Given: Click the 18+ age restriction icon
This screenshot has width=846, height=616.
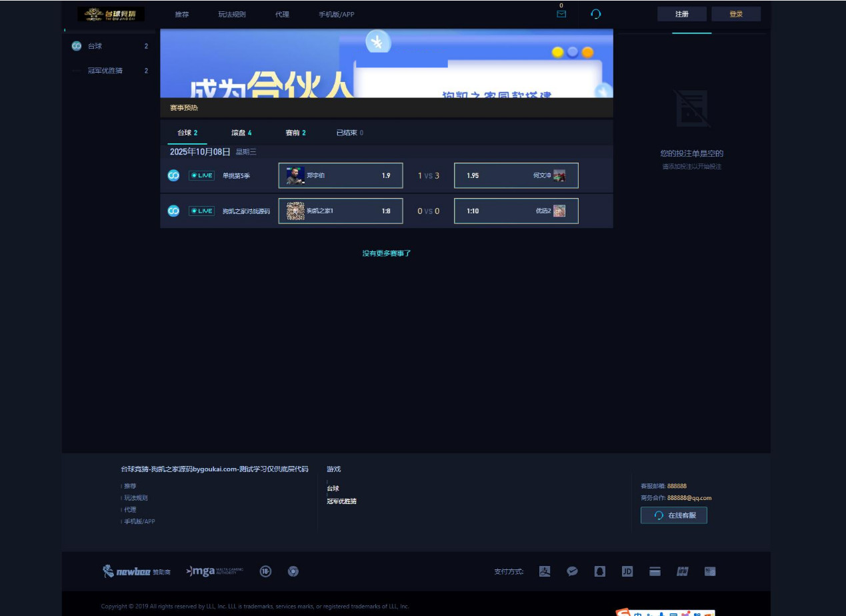Looking at the screenshot, I should coord(265,571).
